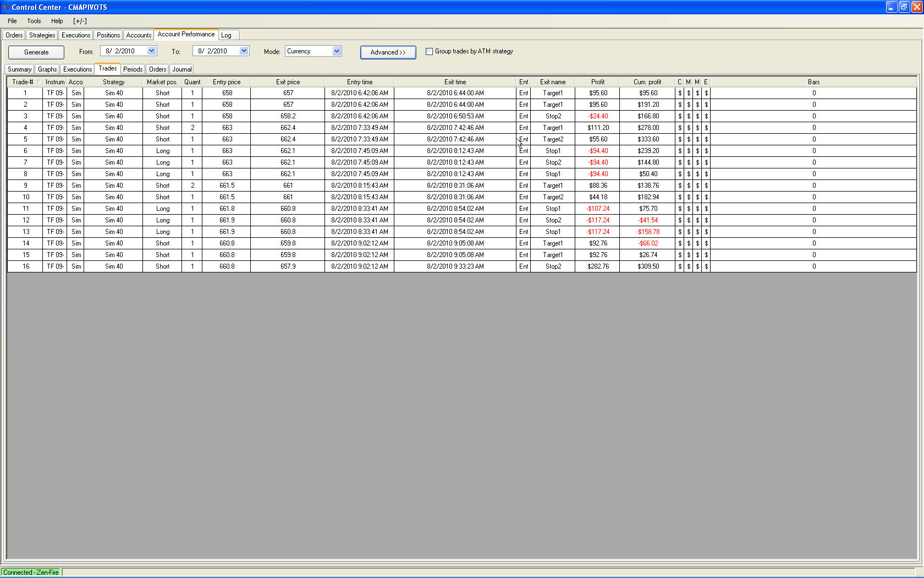
Task: Switch to the top Orders tab
Action: click(14, 35)
